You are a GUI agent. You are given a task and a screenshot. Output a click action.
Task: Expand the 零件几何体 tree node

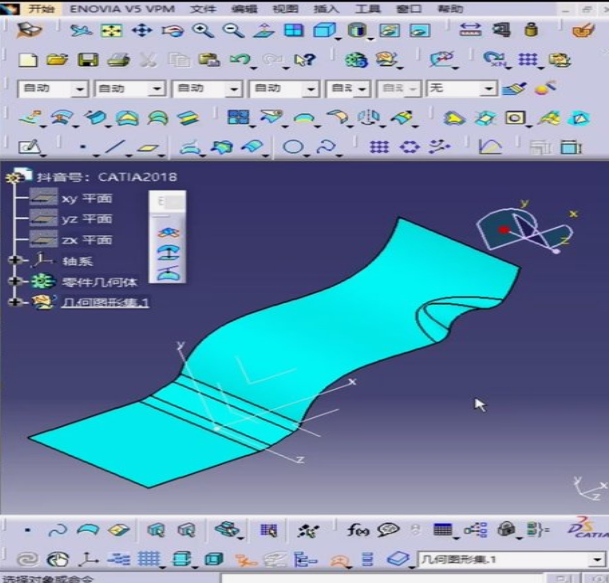point(15,282)
